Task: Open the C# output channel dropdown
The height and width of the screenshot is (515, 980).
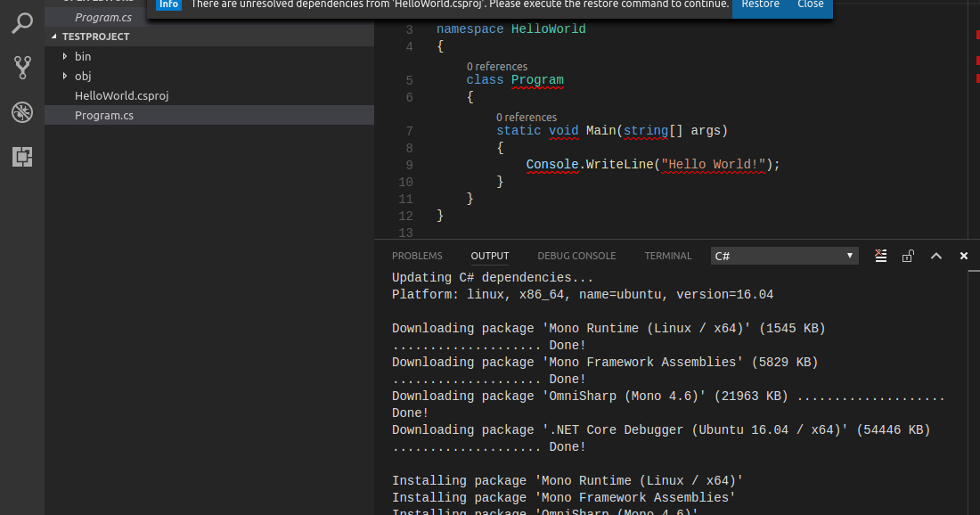Action: tap(784, 256)
